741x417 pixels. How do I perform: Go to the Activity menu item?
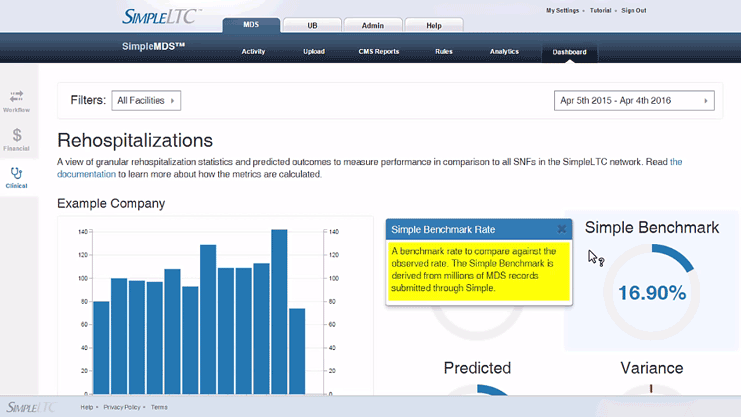click(253, 51)
